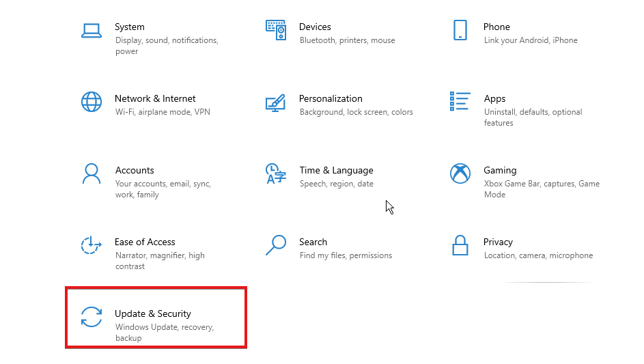Open the Privacy padlock icon
Screen dimensions: 644x364
click(460, 245)
